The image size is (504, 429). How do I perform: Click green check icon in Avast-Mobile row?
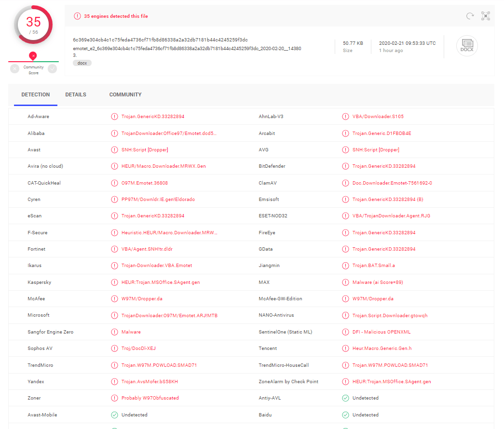(x=114, y=415)
